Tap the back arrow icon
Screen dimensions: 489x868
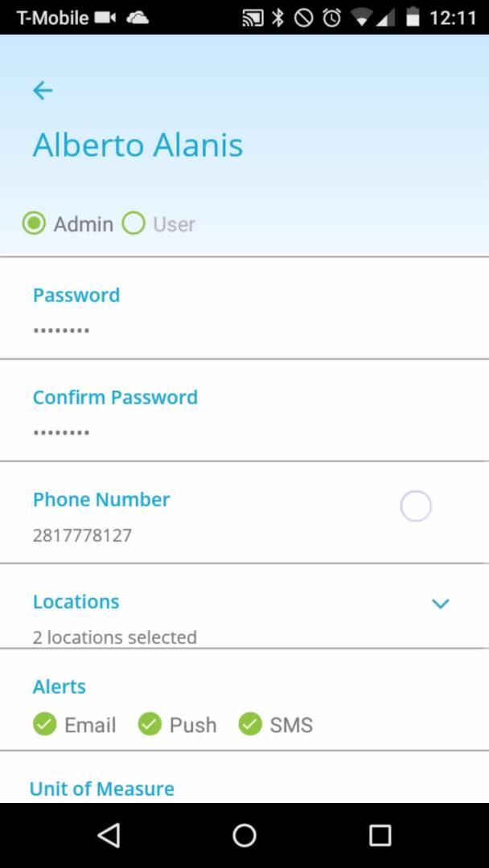tap(43, 90)
